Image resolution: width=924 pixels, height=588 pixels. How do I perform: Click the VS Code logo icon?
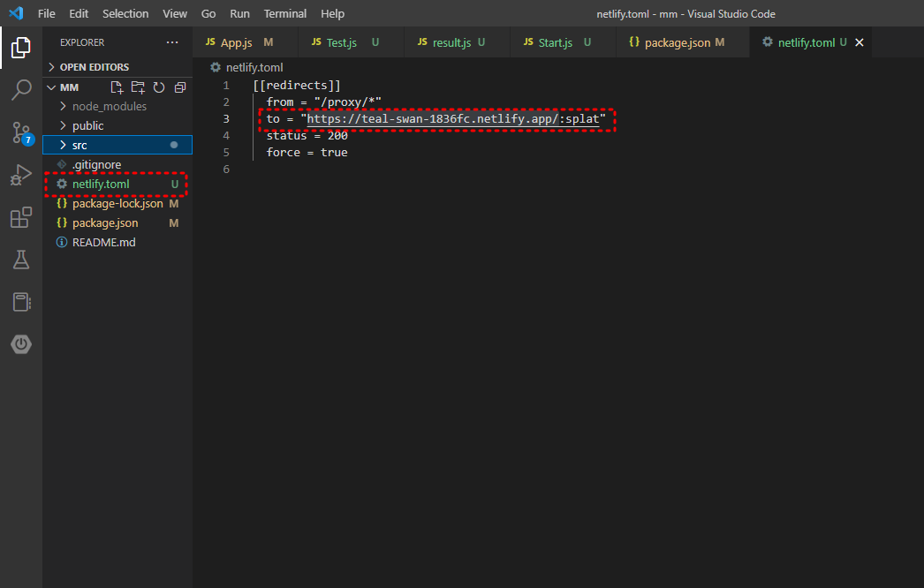click(x=16, y=13)
